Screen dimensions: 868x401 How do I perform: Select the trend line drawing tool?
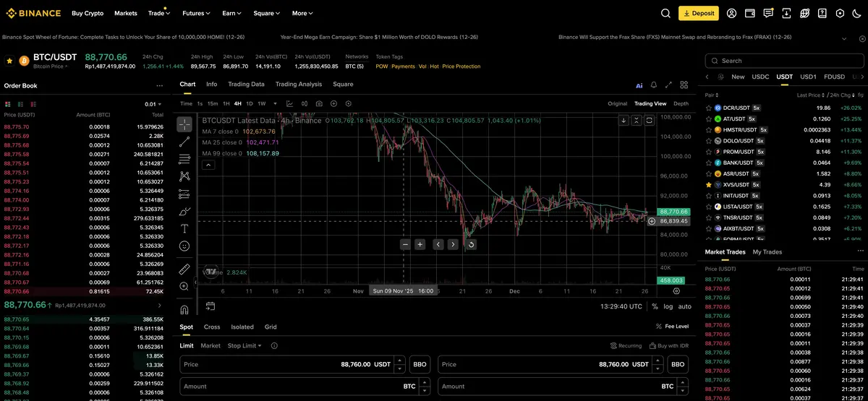pos(184,141)
